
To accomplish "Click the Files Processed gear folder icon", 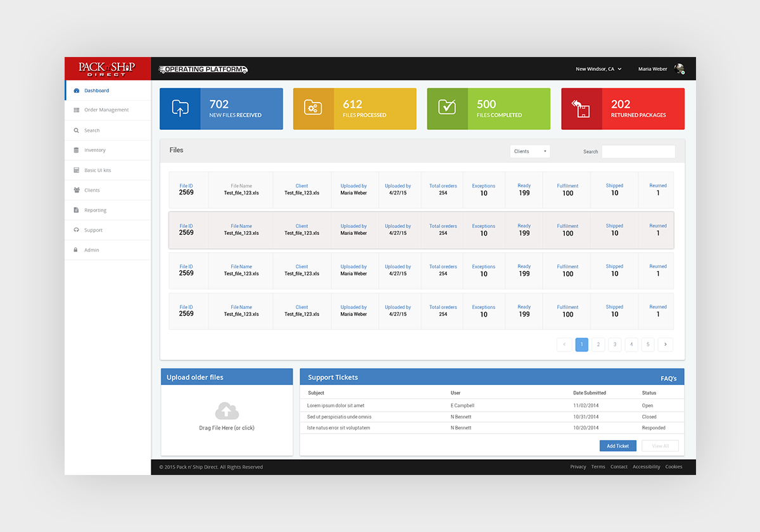I will pos(313,108).
